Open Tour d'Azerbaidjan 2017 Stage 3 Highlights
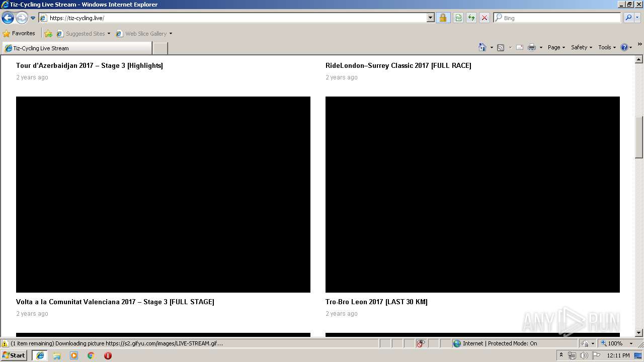 click(90, 65)
